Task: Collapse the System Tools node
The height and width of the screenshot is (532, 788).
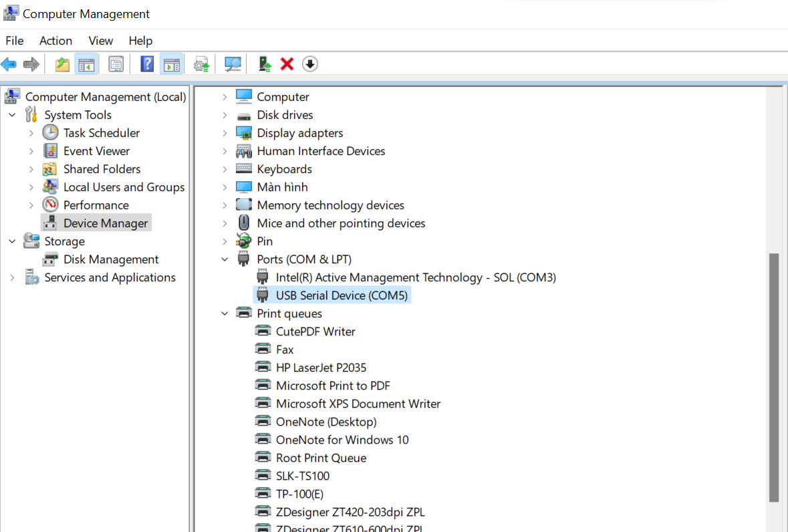Action: pyautogui.click(x=13, y=115)
